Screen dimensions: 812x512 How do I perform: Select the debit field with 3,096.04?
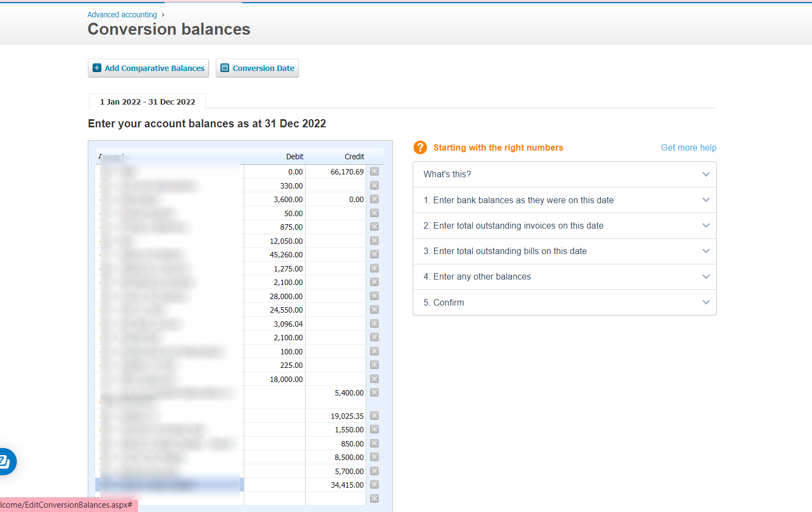(275, 324)
